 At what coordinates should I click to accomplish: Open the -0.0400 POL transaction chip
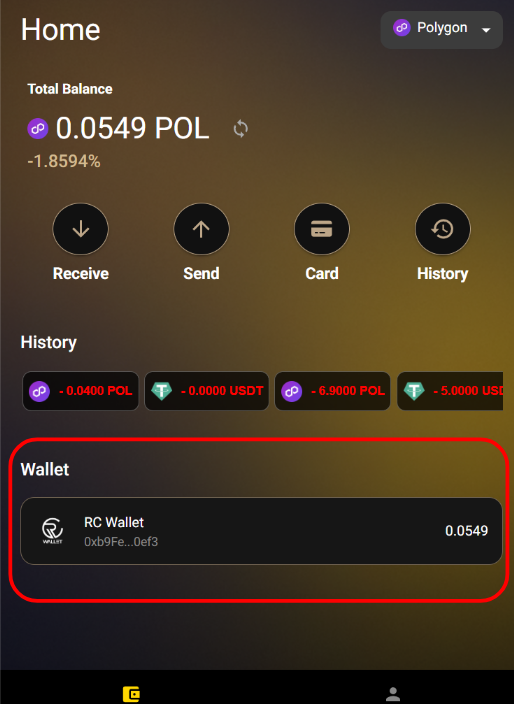[x=81, y=391]
